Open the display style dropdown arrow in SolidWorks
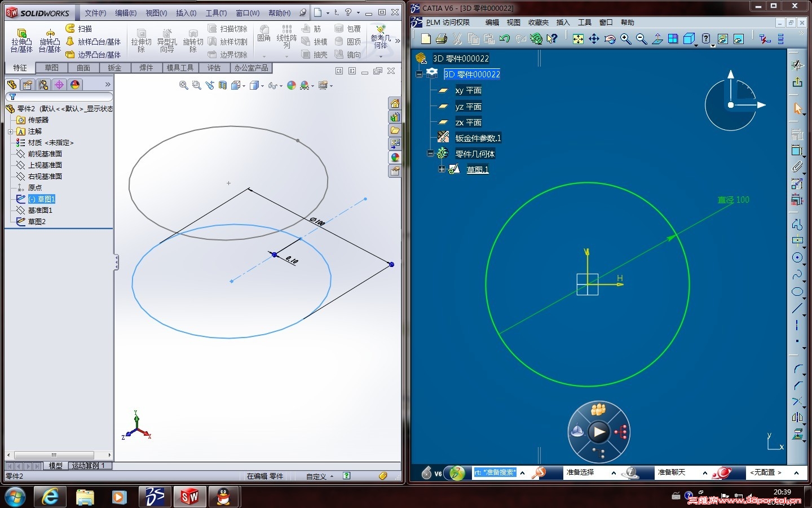This screenshot has height=508, width=812. tap(263, 86)
